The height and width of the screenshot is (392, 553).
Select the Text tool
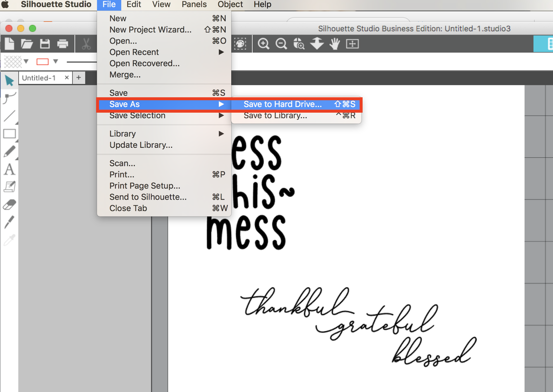click(x=9, y=170)
